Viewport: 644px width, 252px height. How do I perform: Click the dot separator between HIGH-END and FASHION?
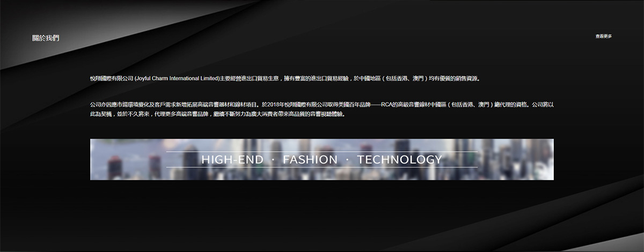click(273, 160)
